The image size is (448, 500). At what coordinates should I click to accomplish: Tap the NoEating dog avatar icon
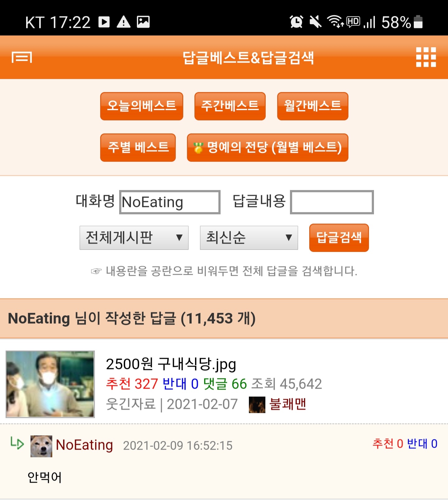click(41, 446)
